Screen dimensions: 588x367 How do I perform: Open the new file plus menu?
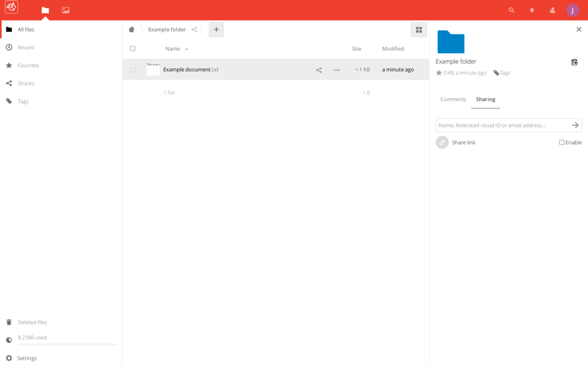tap(216, 30)
